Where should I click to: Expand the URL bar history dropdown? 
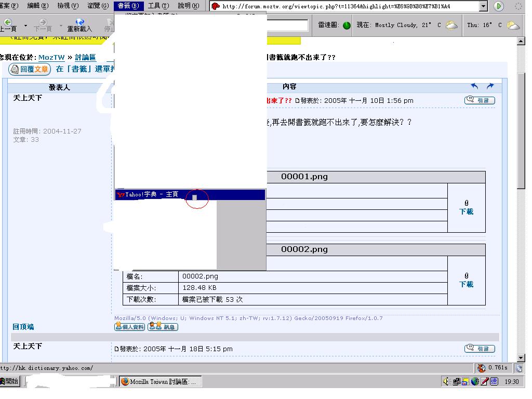pos(484,6)
